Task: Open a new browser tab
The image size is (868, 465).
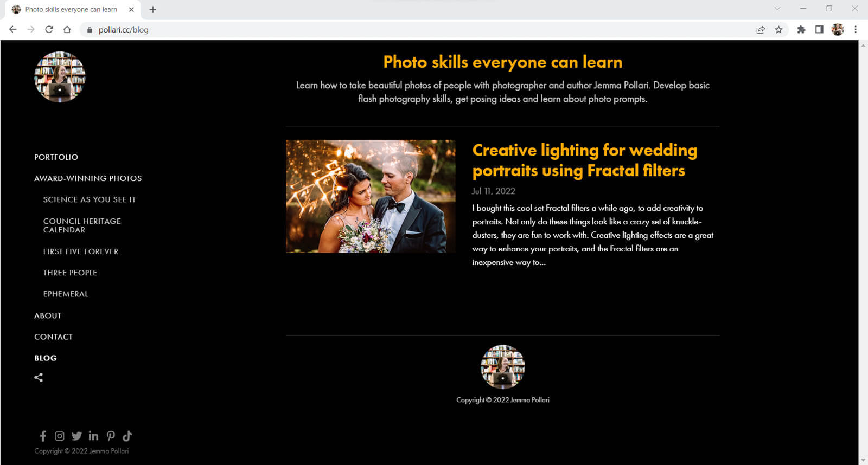Action: (x=153, y=10)
